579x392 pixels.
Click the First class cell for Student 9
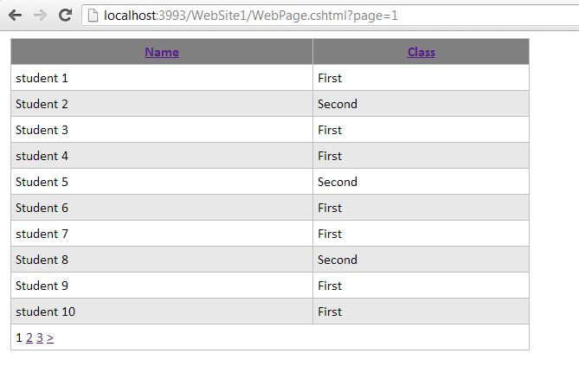(330, 286)
